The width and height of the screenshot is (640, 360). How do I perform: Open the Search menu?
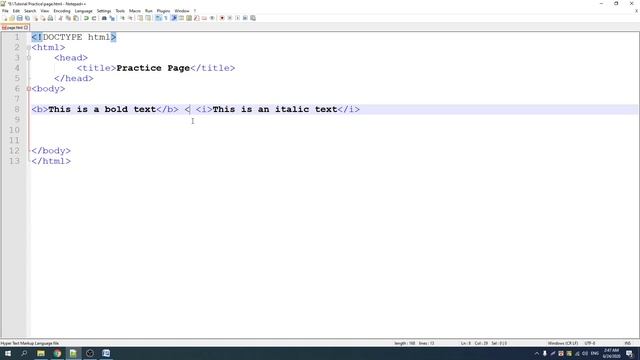[x=30, y=11]
